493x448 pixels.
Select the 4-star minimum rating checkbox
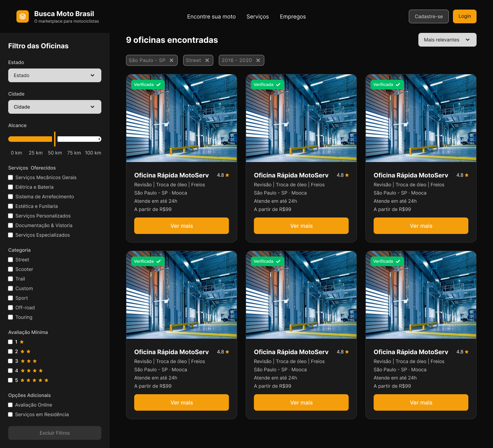pos(10,371)
